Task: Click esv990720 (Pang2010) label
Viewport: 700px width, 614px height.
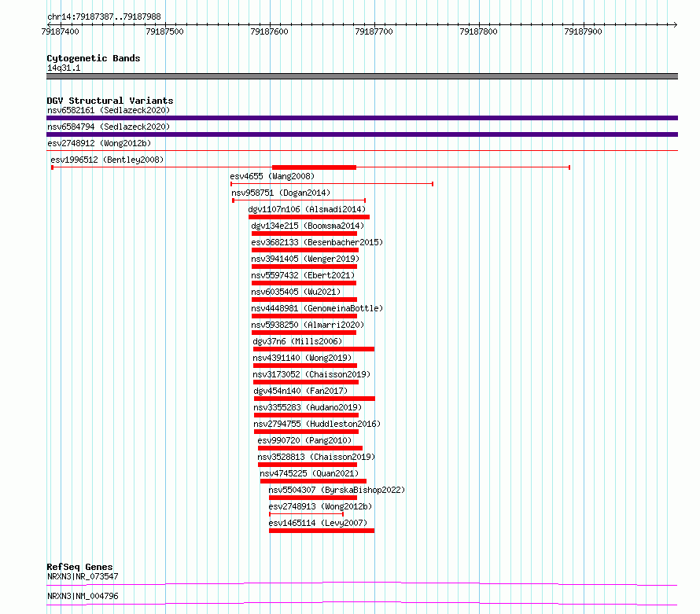Action: (x=304, y=440)
